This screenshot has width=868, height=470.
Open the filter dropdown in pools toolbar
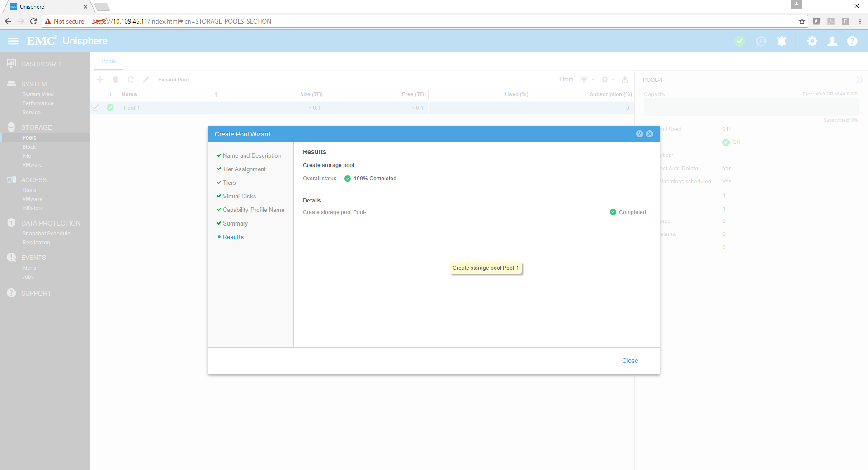(587, 80)
